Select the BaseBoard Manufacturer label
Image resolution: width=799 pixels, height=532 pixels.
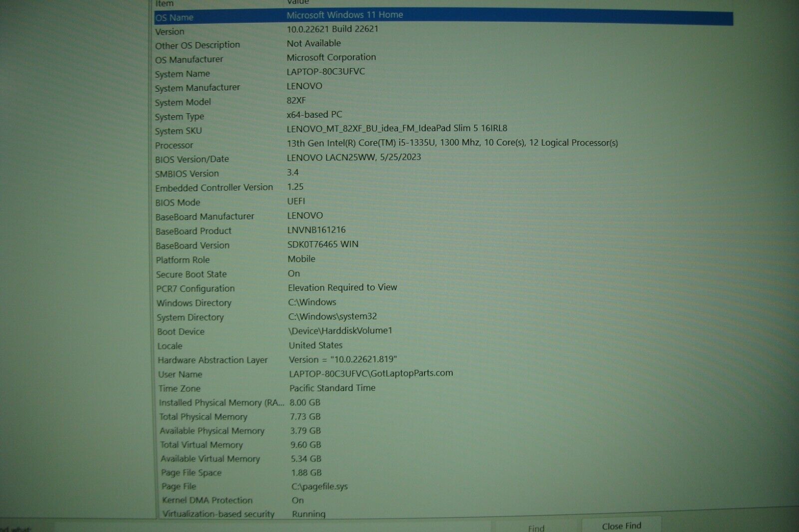point(205,217)
